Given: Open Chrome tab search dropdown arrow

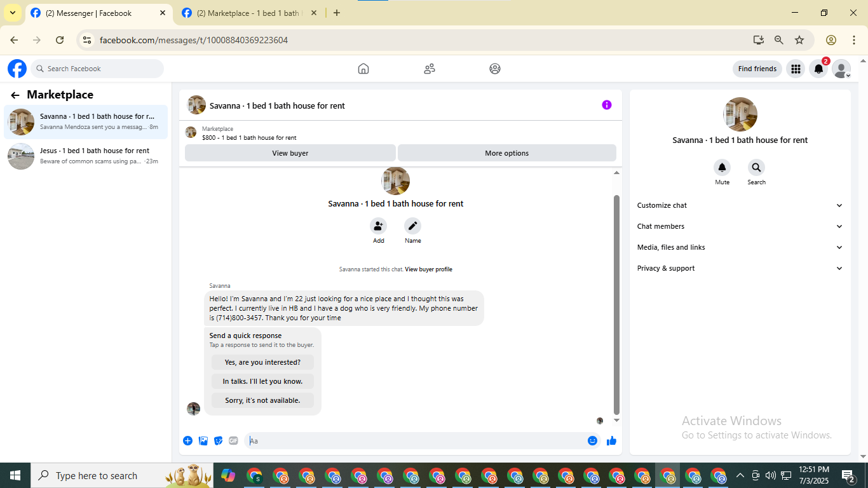Looking at the screenshot, I should 12,13.
